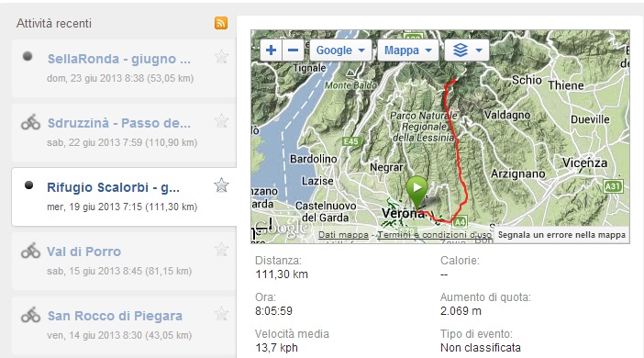Open the Google map provider dropdown

pos(340,50)
